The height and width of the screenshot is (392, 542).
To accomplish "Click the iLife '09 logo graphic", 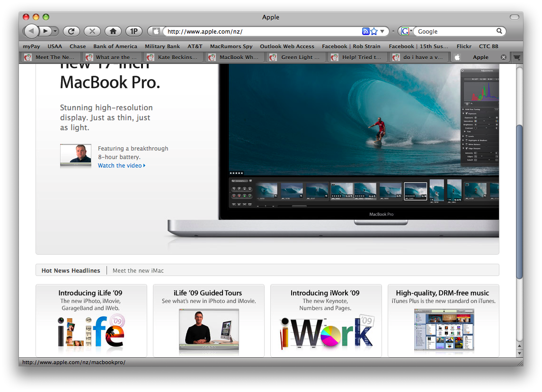I will click(91, 330).
